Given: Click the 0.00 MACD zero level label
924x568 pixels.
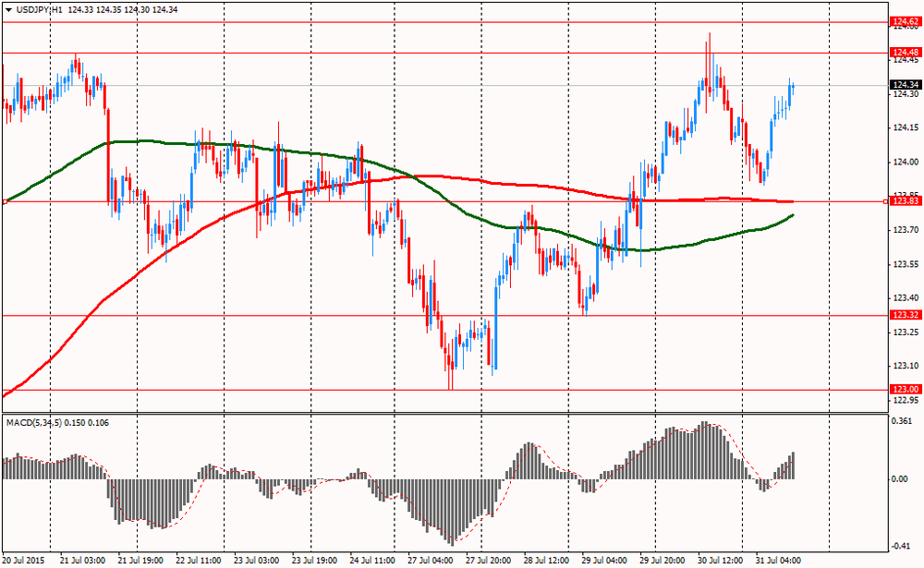Looking at the screenshot, I should click(x=900, y=479).
